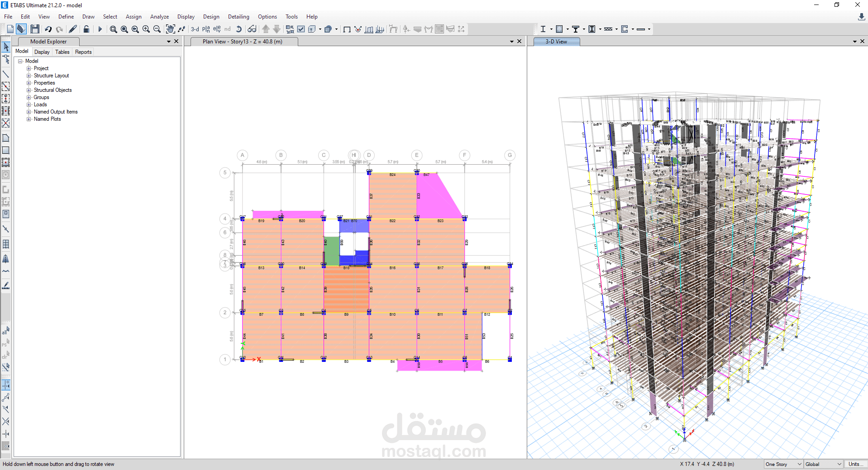Open the steel joist design dropdown

[x=616, y=29]
